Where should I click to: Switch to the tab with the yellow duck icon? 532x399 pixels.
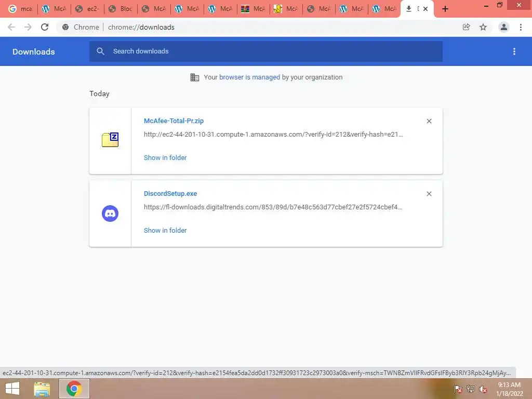tap(286, 9)
